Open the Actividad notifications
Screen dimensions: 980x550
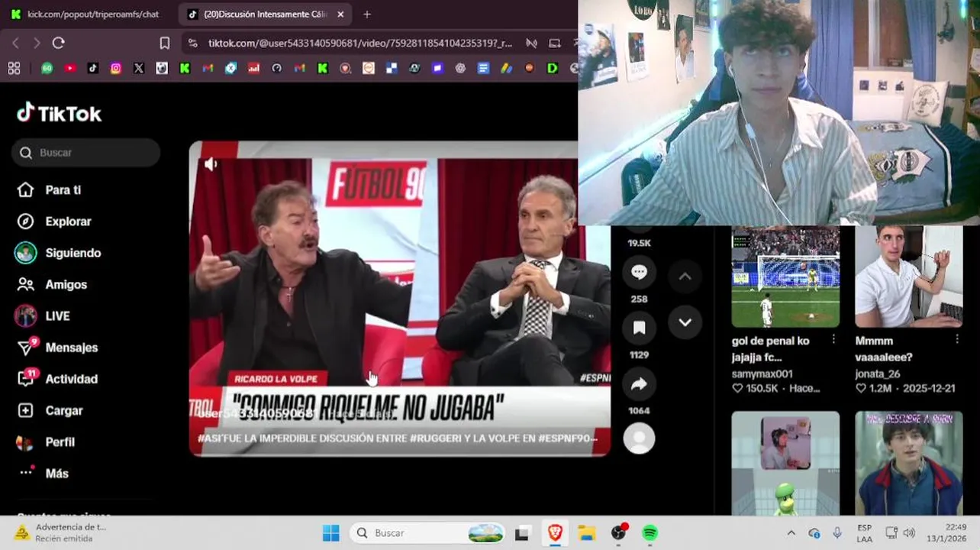pyautogui.click(x=58, y=379)
